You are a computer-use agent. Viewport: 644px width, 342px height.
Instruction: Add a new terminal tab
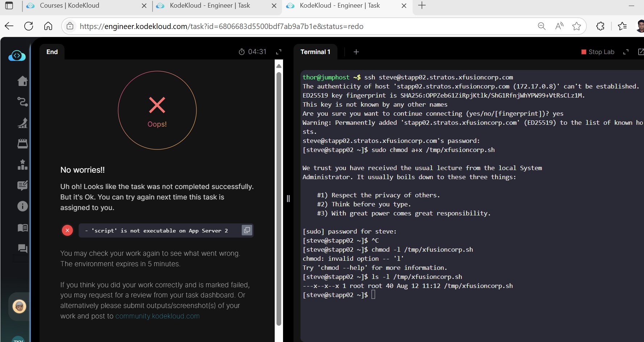(356, 52)
